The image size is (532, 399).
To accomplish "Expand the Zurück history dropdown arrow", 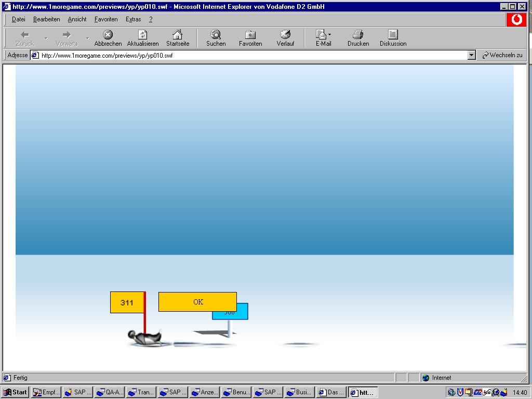I will pos(46,38).
